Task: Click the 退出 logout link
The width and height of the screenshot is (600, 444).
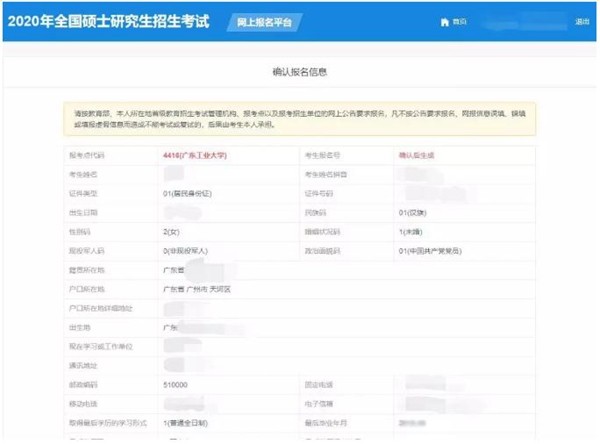Action: coord(582,22)
